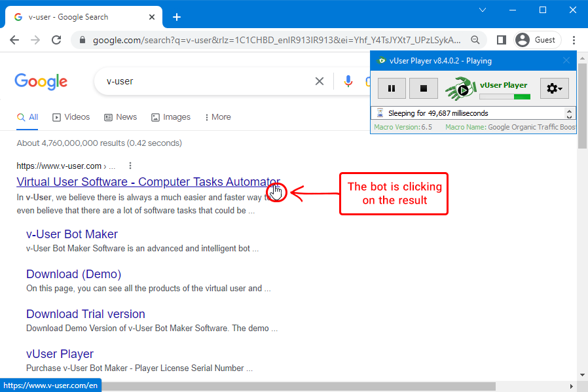This screenshot has width=588, height=392.
Task: Click the scroll down arrow of the page
Action: click(x=582, y=375)
